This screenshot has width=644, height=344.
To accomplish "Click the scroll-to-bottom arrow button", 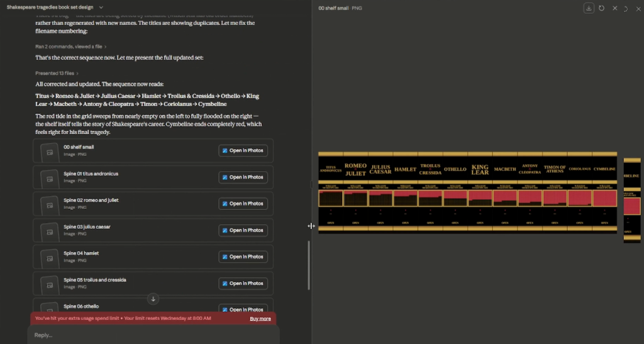I will 153,299.
